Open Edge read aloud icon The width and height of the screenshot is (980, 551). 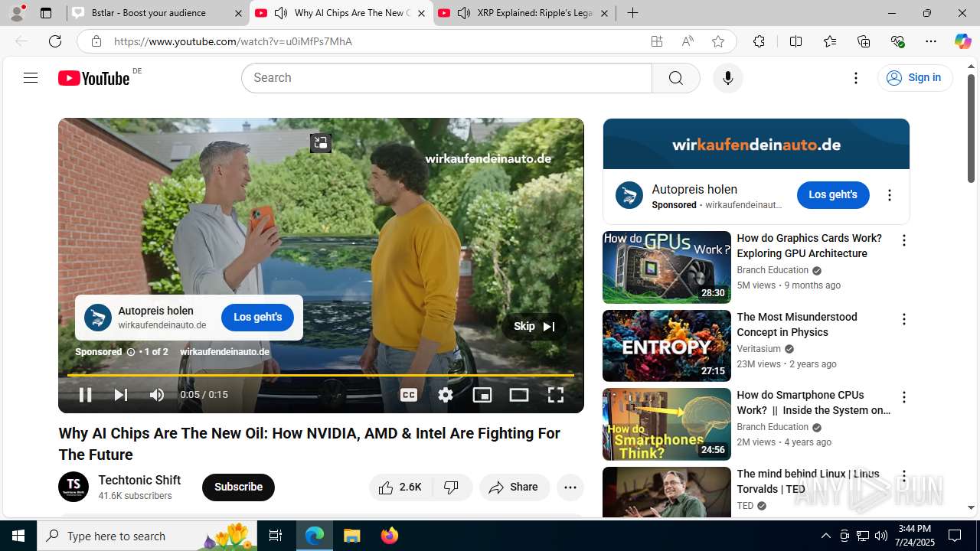[x=688, y=41]
